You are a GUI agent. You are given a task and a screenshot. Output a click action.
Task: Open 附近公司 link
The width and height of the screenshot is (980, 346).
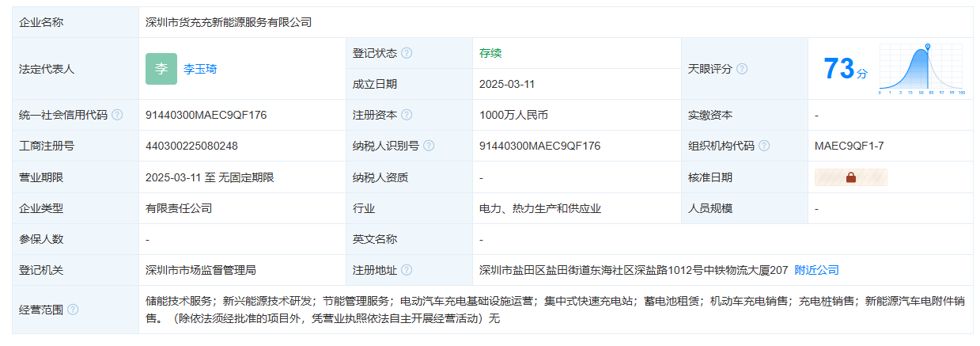point(816,270)
